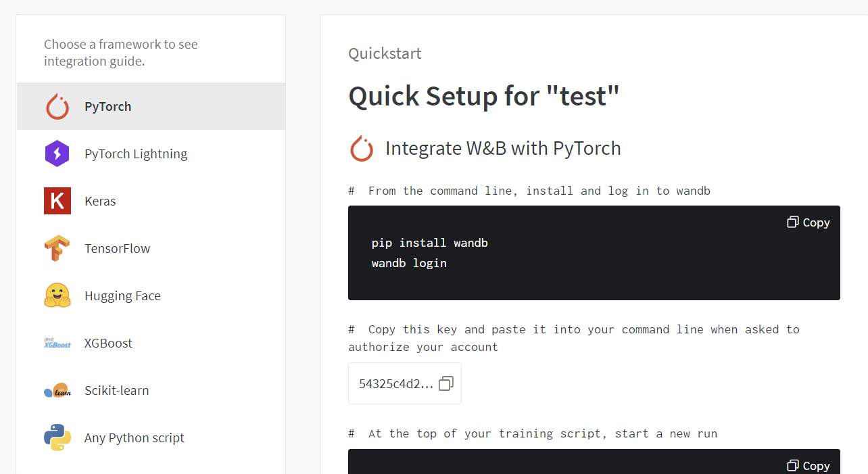Click the 54325c4d2... API key field
868x474 pixels.
(405, 383)
